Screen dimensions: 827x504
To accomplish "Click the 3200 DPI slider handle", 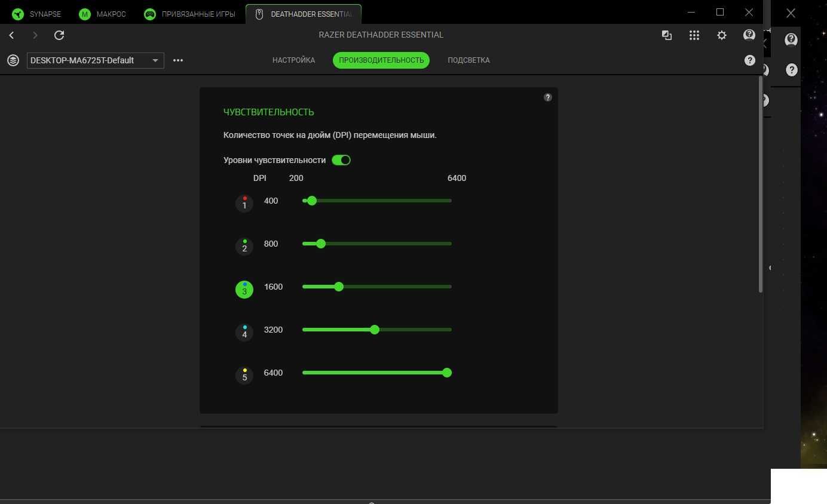I will click(375, 330).
